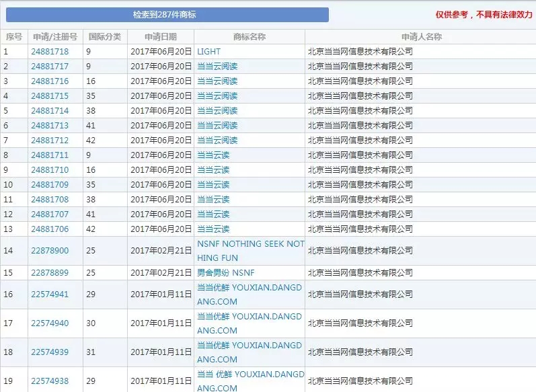Open application number 24881706 link
536x392 pixels.
[50, 229]
